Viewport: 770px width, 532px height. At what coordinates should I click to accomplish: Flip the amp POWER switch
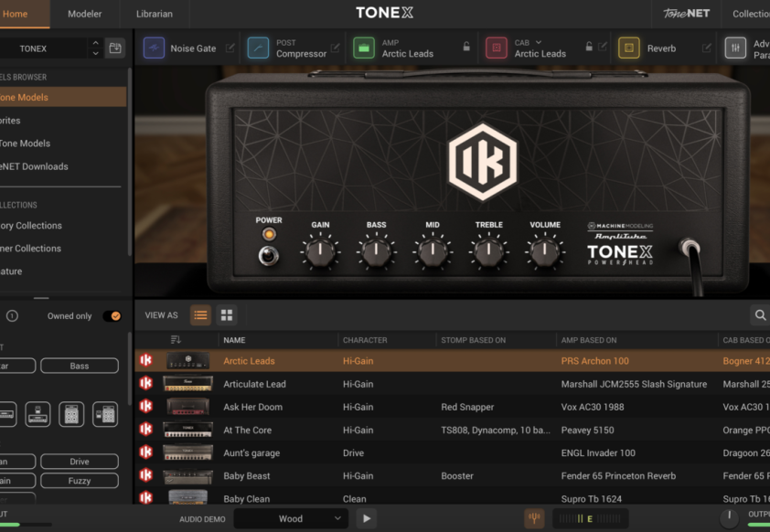pyautogui.click(x=268, y=255)
